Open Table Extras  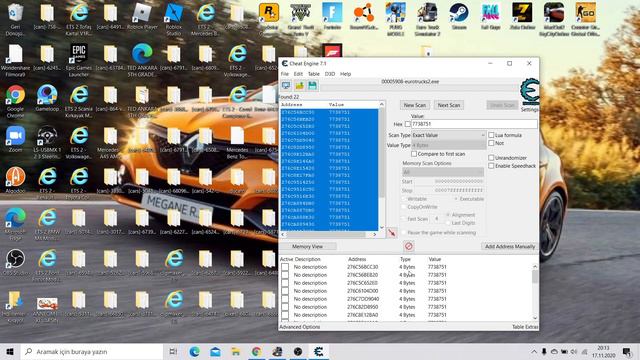[525, 327]
